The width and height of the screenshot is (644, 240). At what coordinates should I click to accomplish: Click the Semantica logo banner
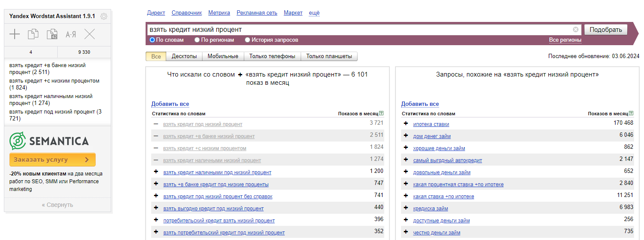point(49,141)
